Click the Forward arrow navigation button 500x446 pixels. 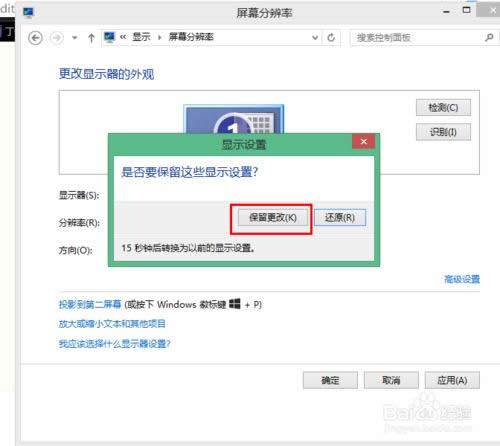[57, 38]
